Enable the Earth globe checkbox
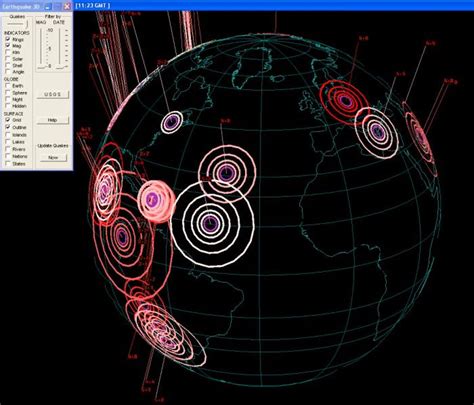The width and height of the screenshot is (474, 405). [8, 86]
